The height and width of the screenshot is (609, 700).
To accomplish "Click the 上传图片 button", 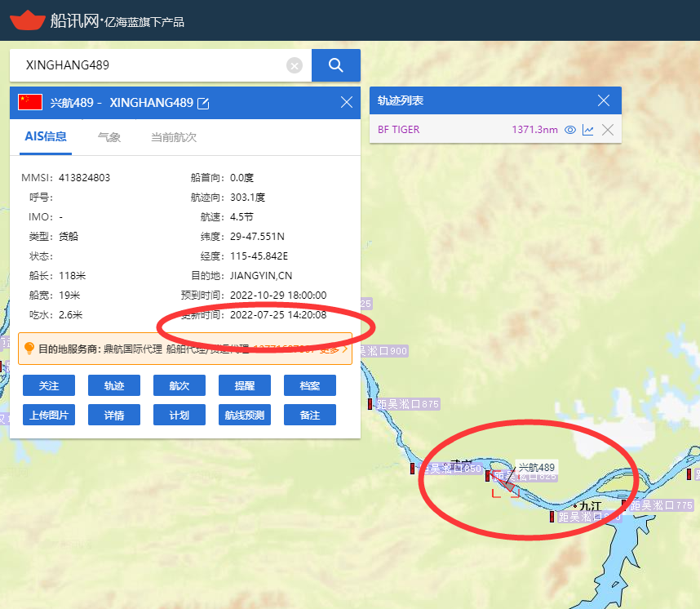I will [49, 415].
